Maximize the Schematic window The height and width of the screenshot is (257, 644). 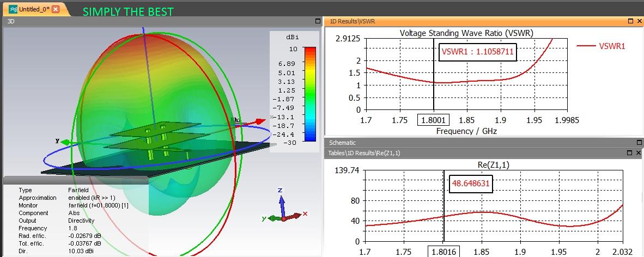click(x=639, y=143)
